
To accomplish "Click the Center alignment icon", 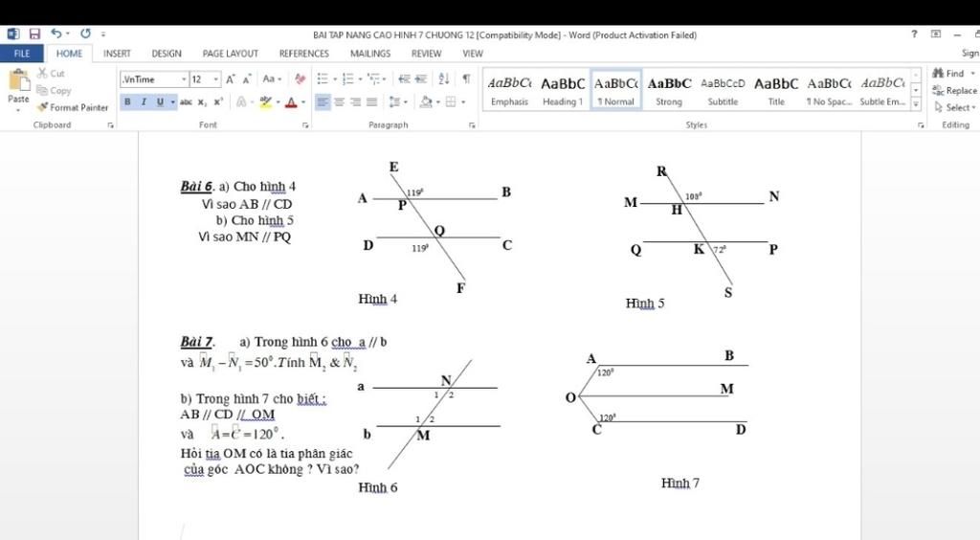I will [x=339, y=101].
